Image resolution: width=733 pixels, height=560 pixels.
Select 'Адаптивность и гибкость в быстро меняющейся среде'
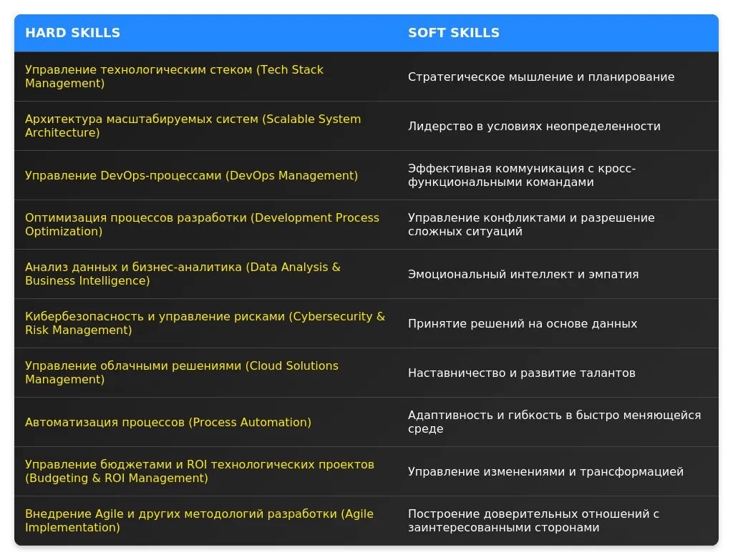click(558, 422)
